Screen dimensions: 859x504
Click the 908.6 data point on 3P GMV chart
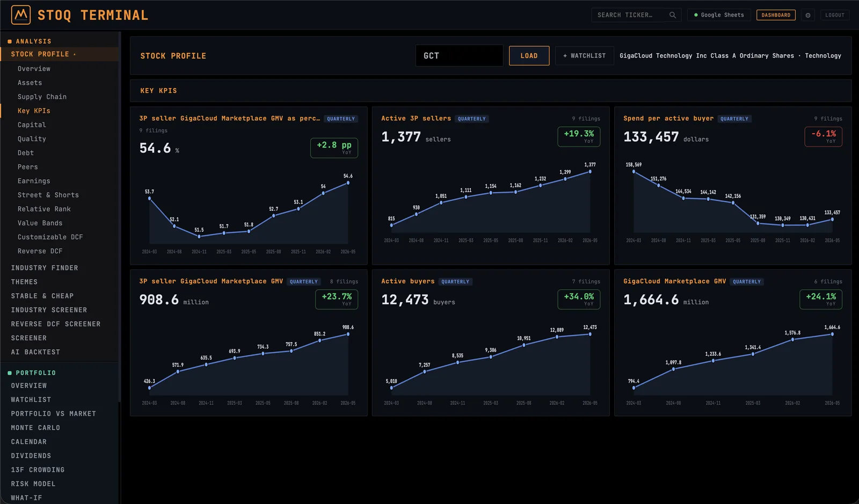pyautogui.click(x=348, y=334)
